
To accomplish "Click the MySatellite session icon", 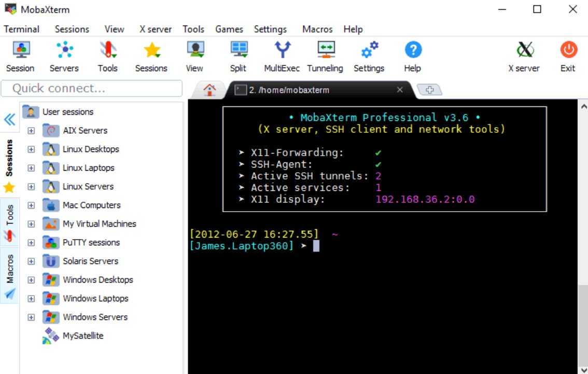I will (51, 336).
